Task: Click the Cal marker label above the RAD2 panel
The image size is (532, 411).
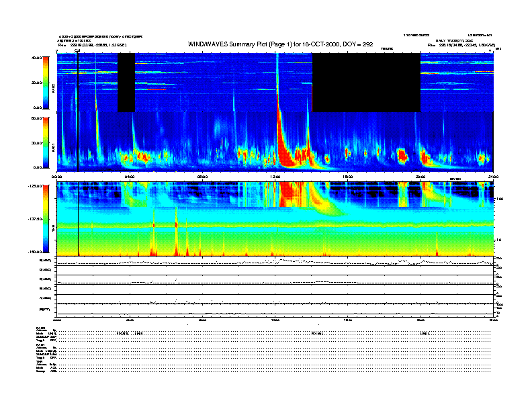Action: coord(77,51)
